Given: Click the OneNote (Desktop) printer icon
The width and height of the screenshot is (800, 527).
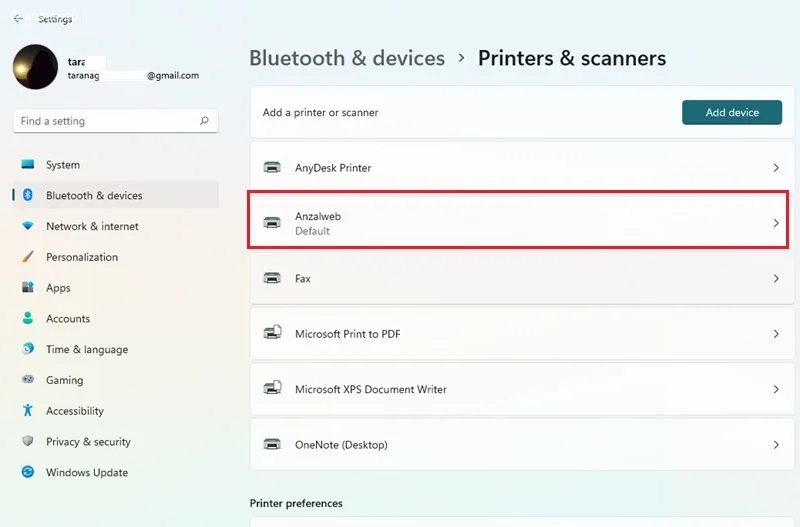Looking at the screenshot, I should tap(272, 444).
